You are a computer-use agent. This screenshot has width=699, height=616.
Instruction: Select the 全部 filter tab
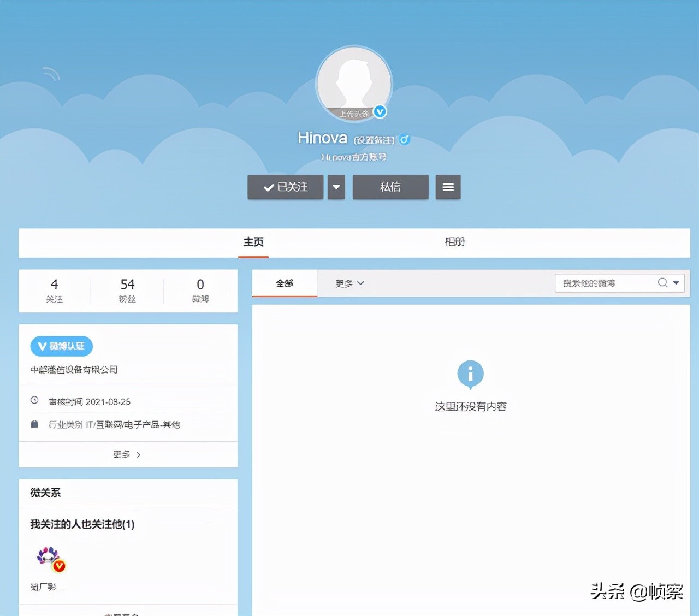[285, 283]
